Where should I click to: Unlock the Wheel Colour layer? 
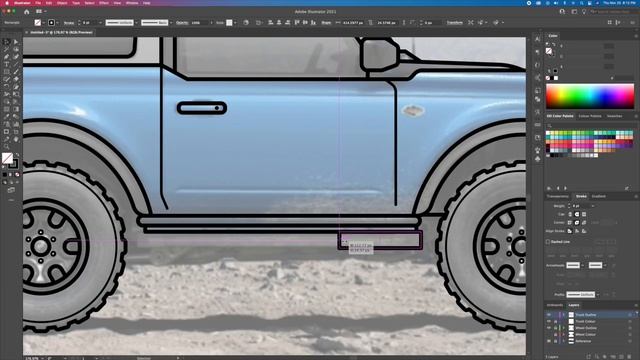(x=556, y=334)
